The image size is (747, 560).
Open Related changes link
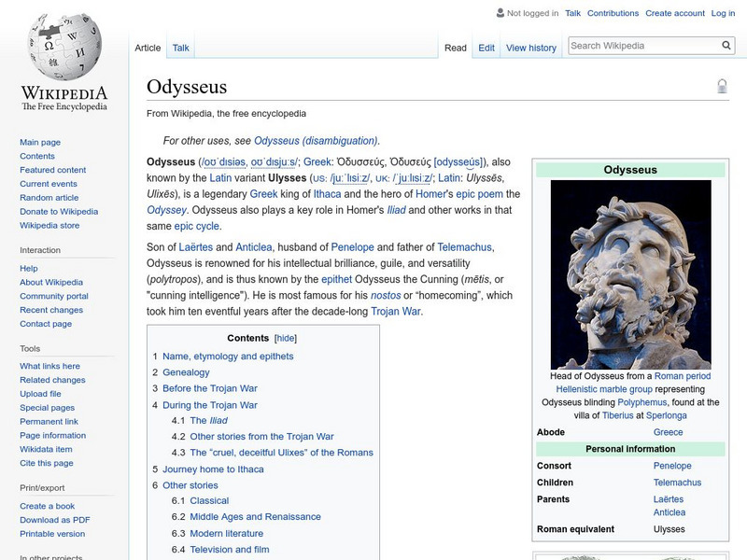click(x=52, y=380)
